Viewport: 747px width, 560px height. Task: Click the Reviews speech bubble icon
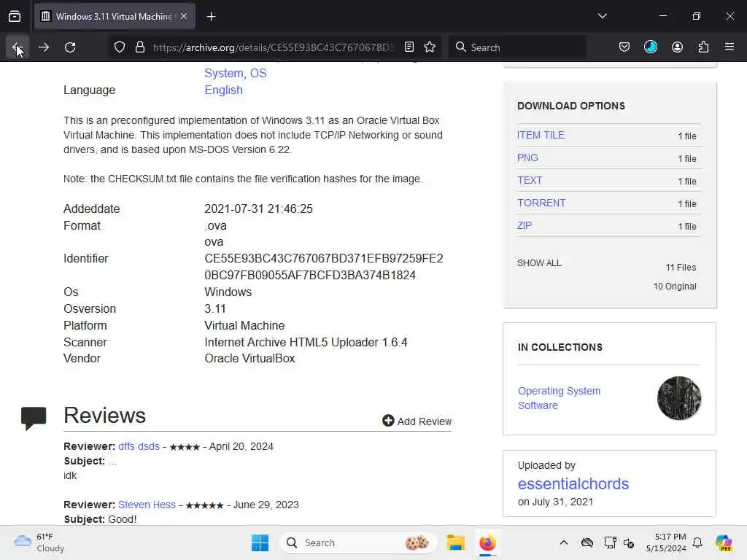[x=34, y=418]
